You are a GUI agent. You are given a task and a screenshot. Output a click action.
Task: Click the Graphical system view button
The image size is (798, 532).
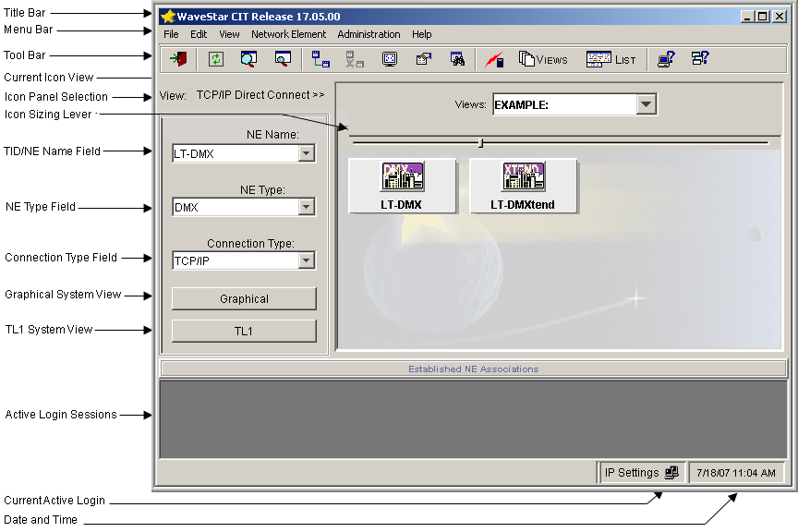(244, 299)
